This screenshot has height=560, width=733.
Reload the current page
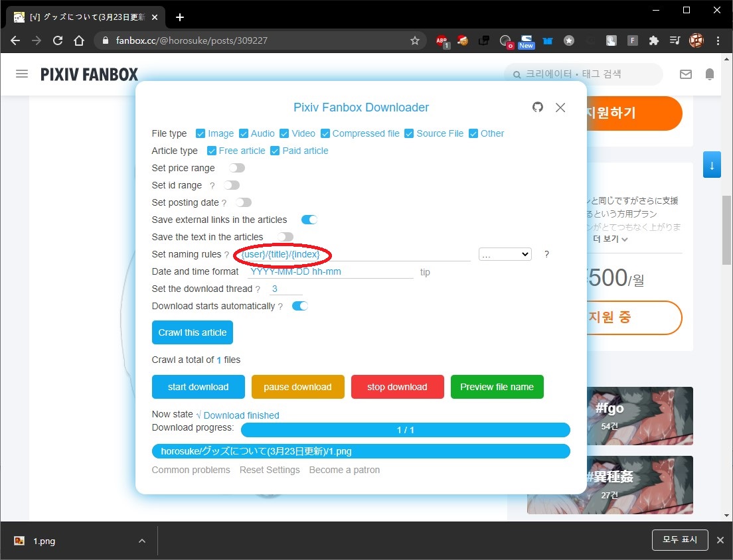pyautogui.click(x=58, y=40)
